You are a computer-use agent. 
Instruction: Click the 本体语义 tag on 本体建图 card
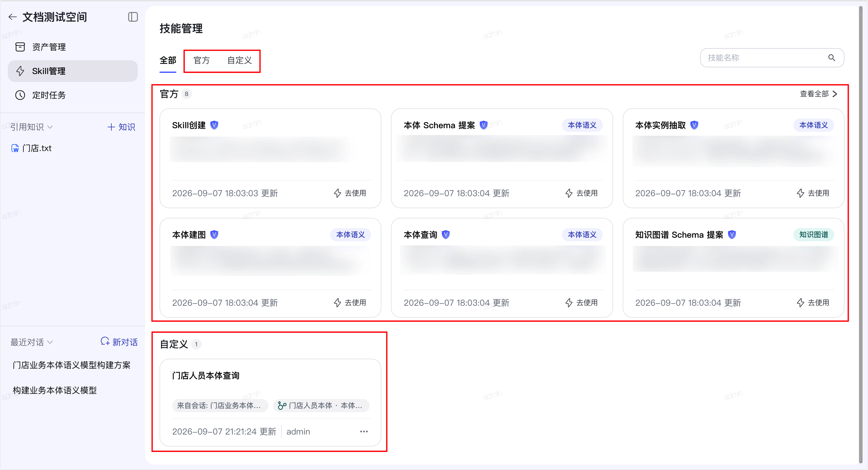click(x=350, y=234)
